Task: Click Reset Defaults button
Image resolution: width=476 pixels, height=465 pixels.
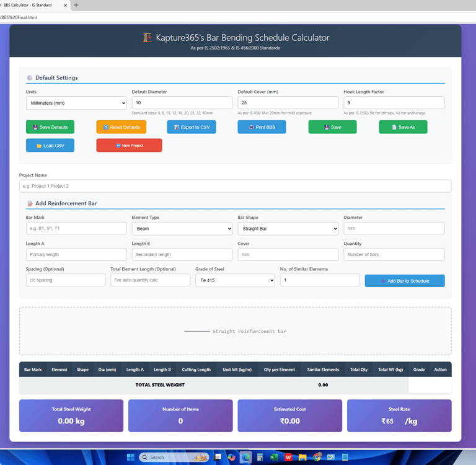Action: pyautogui.click(x=121, y=127)
